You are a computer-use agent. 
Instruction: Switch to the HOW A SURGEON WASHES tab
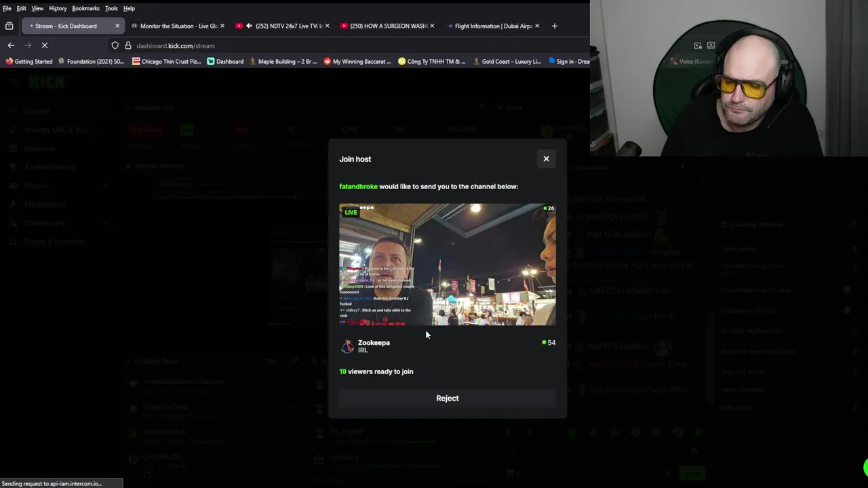pos(389,26)
